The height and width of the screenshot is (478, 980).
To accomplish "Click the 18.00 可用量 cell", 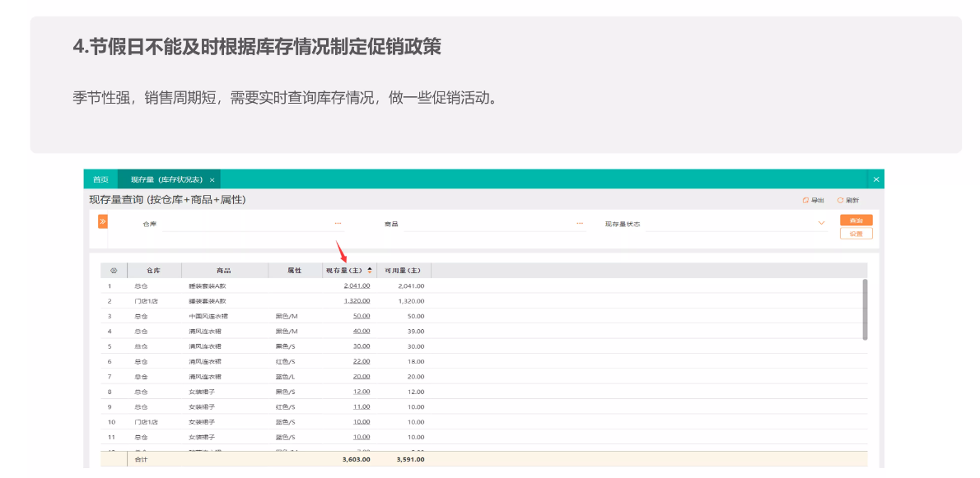I will coord(416,361).
